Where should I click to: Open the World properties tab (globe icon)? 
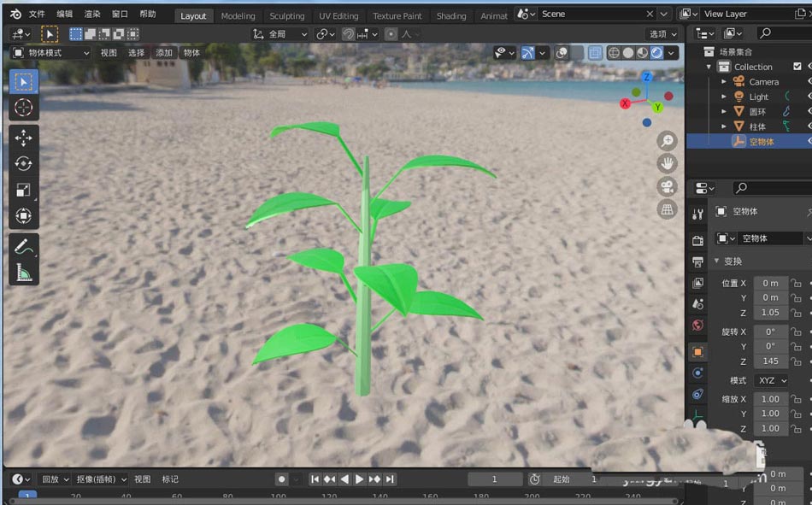pyautogui.click(x=697, y=326)
